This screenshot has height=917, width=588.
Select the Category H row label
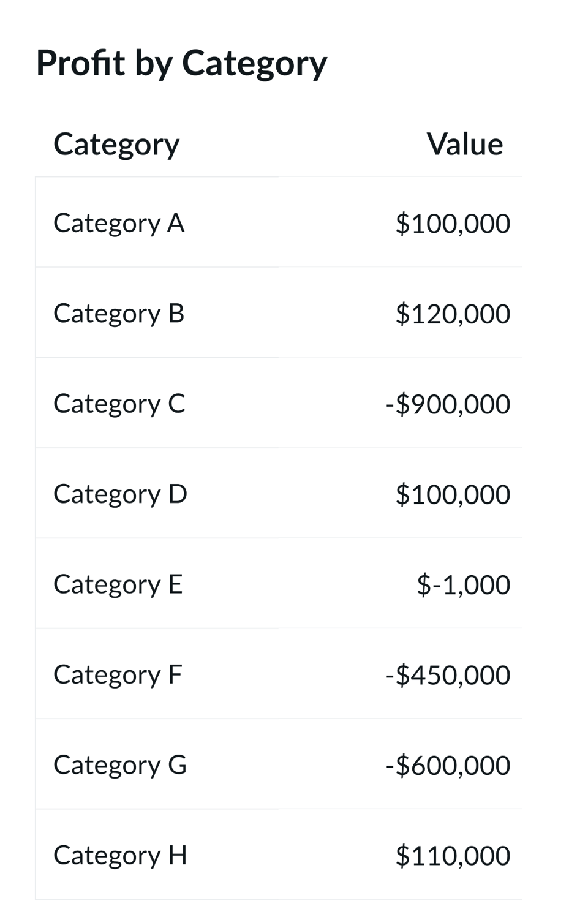coord(120,855)
